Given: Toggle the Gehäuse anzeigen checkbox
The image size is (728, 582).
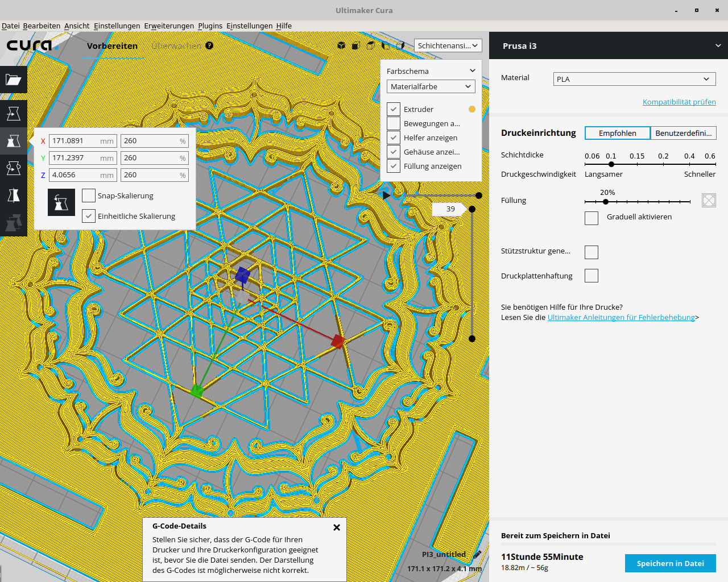Looking at the screenshot, I should (x=394, y=152).
